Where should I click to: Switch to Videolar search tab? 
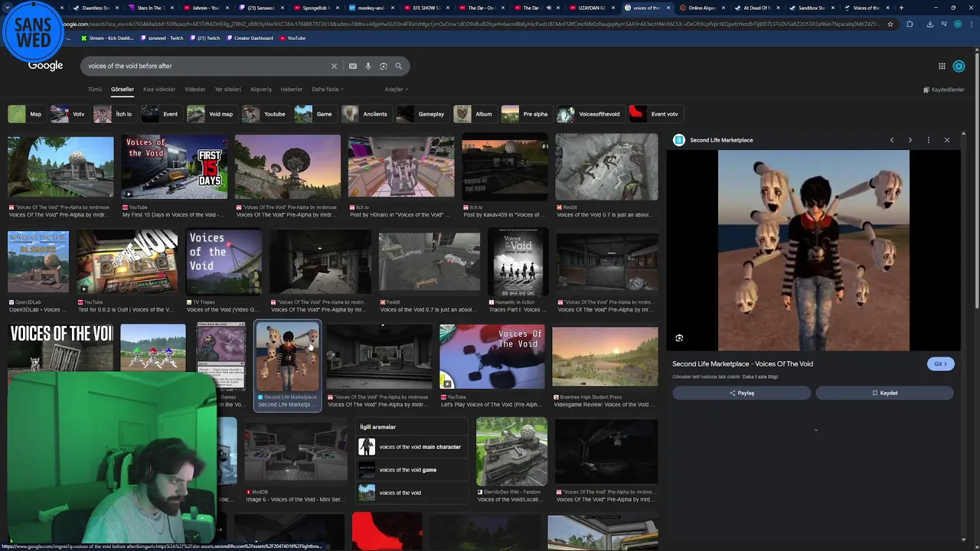(x=195, y=90)
